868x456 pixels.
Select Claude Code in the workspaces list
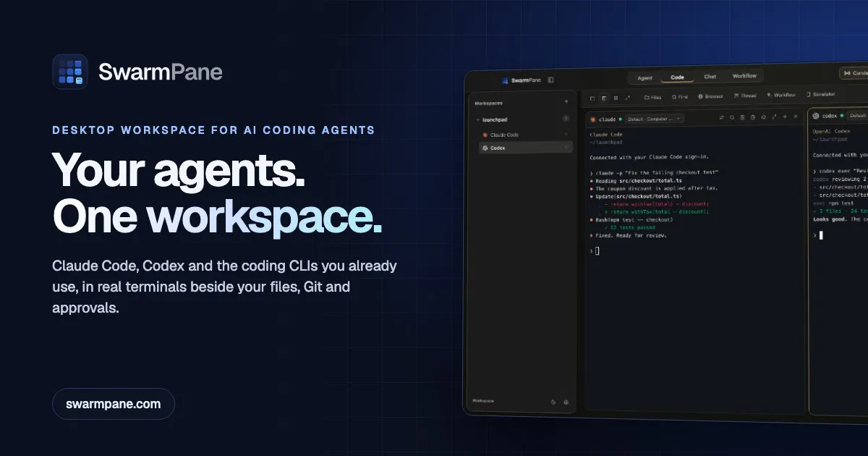coord(526,135)
